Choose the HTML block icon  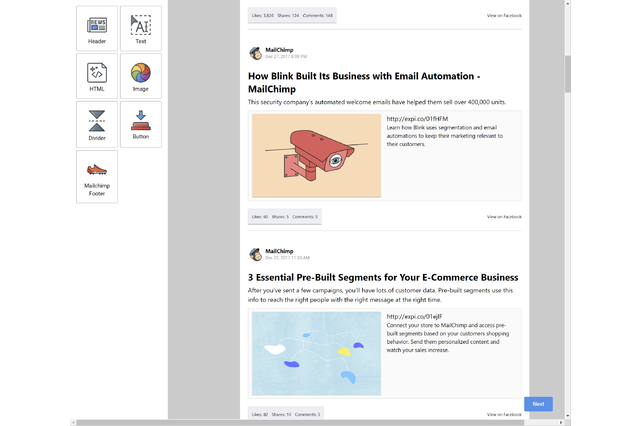[97, 76]
